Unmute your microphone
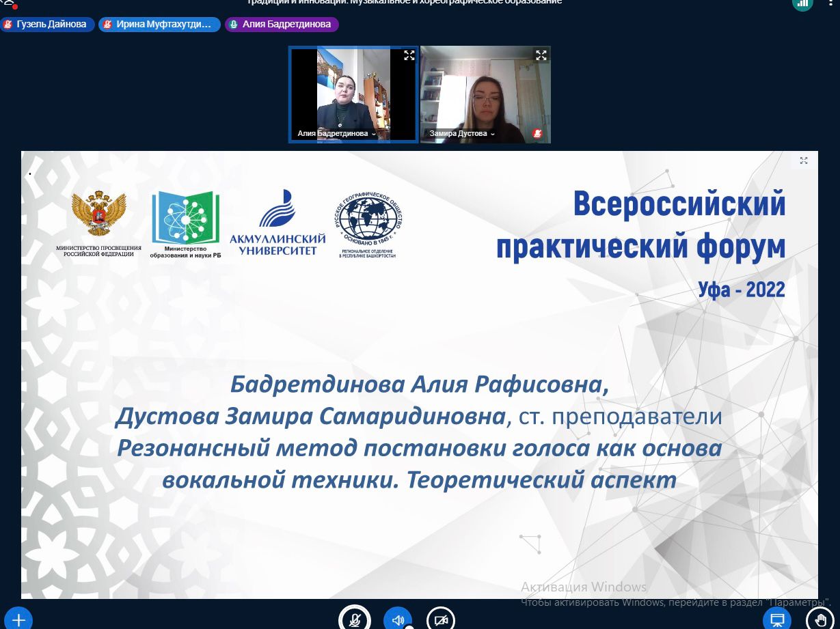Viewport: 840px width, 629px height. [x=355, y=619]
